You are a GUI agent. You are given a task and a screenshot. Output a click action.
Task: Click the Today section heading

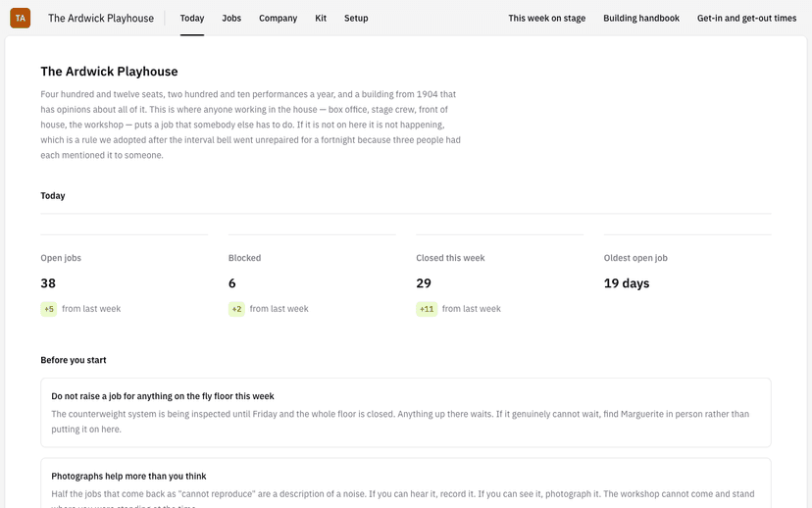coord(53,196)
